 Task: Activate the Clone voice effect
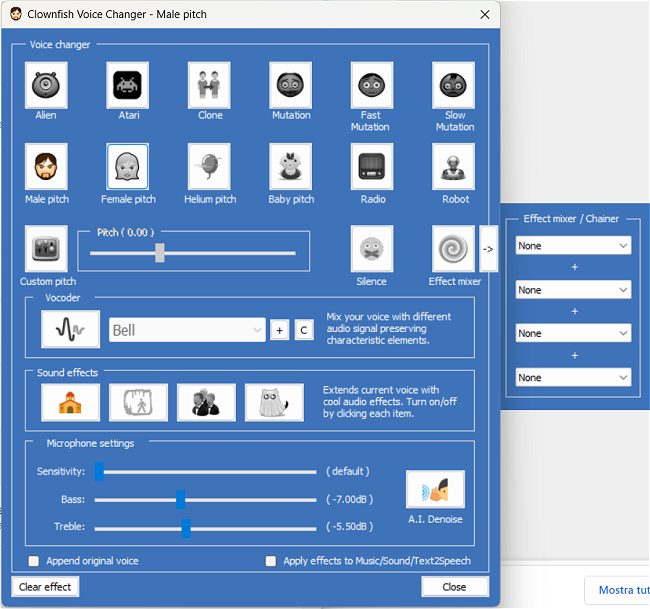(x=209, y=85)
